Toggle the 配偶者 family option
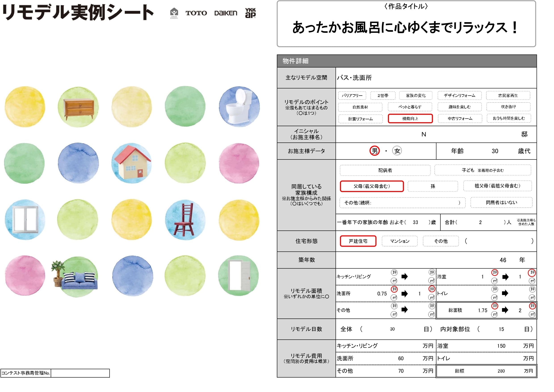The image size is (554, 392). point(385,170)
